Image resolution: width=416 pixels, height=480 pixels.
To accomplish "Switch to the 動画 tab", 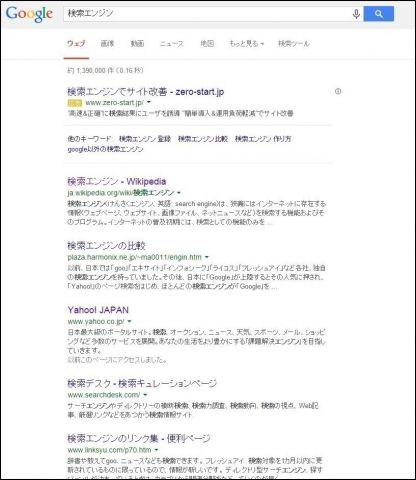I will click(137, 43).
